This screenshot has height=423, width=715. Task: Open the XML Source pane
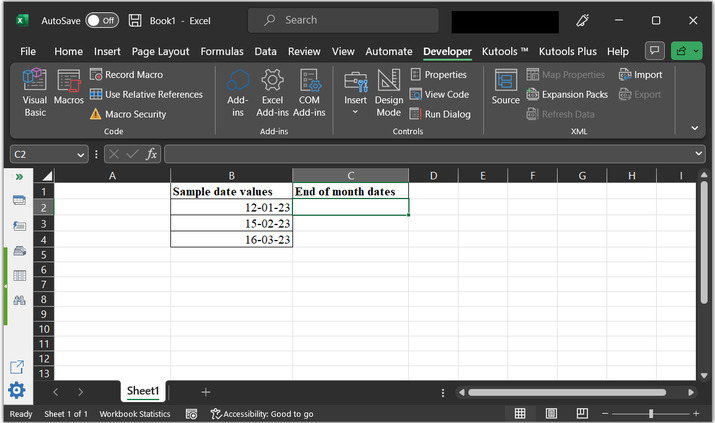tap(506, 87)
